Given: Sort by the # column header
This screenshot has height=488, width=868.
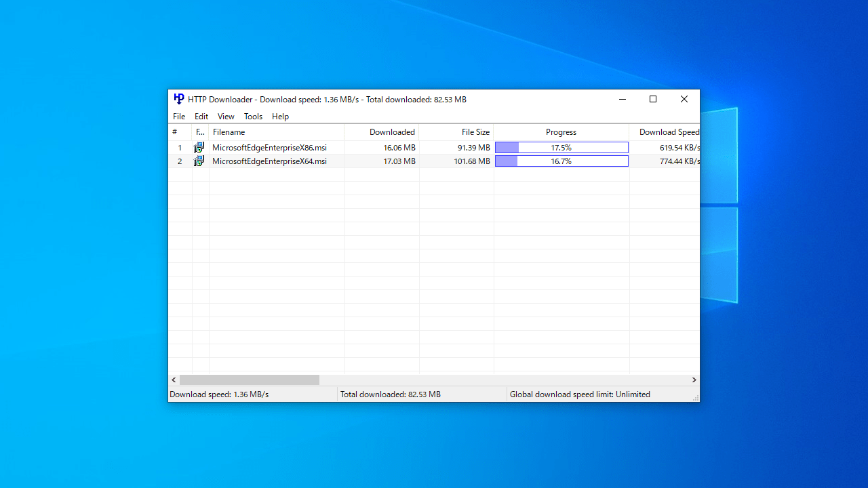Looking at the screenshot, I should [180, 132].
